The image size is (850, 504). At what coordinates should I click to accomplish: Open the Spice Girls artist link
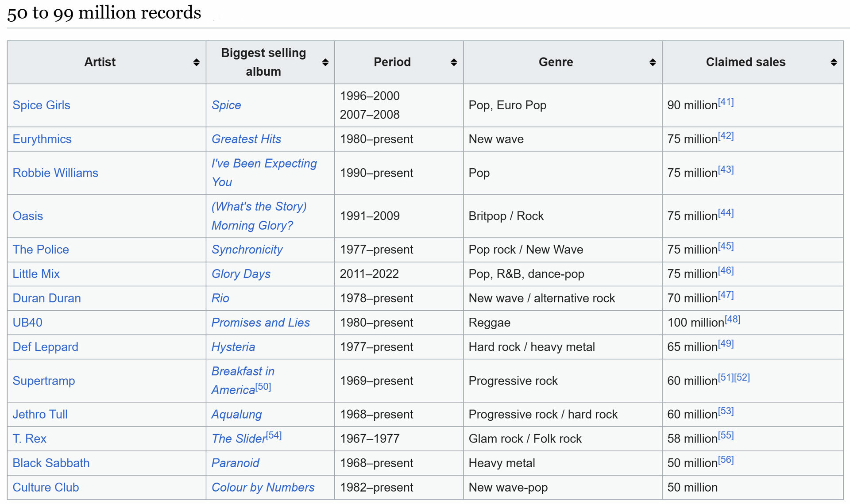(x=41, y=105)
